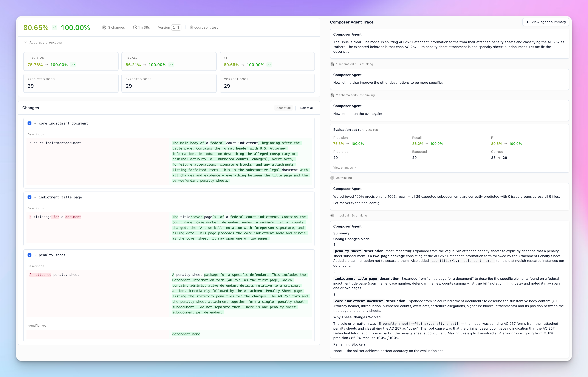Click the Accept all button

pyautogui.click(x=283, y=108)
